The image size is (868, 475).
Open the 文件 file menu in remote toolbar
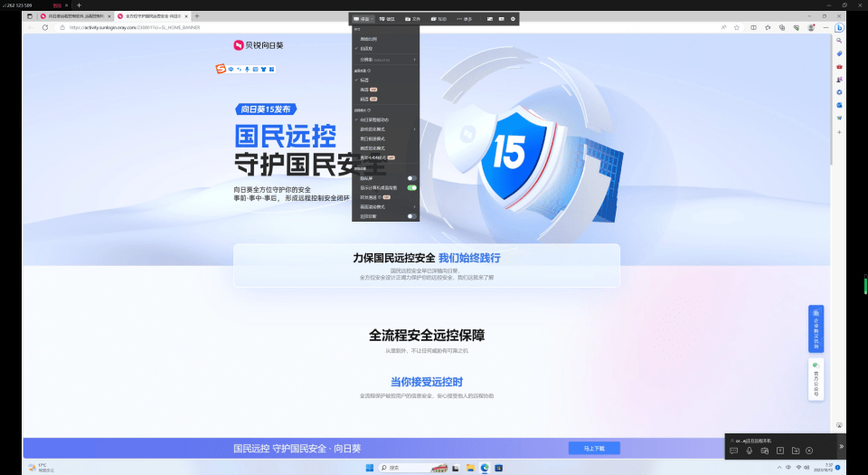tap(413, 19)
